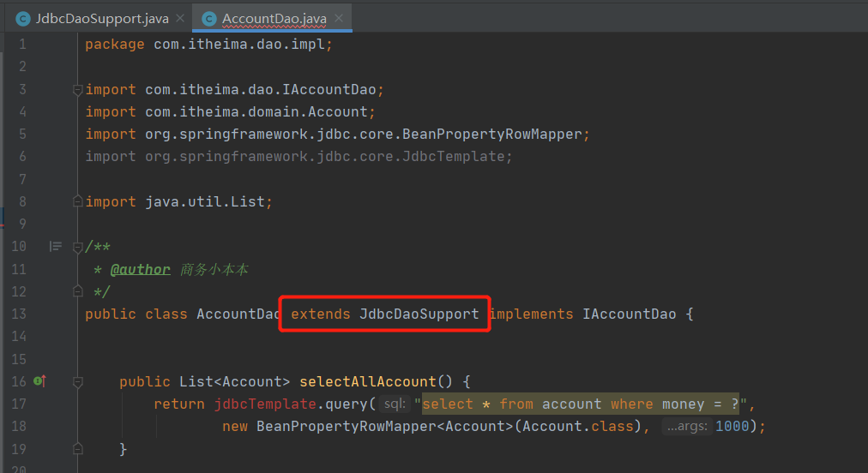Click the Javadoc fold end marker at line 12
868x473 pixels.
(x=78, y=291)
